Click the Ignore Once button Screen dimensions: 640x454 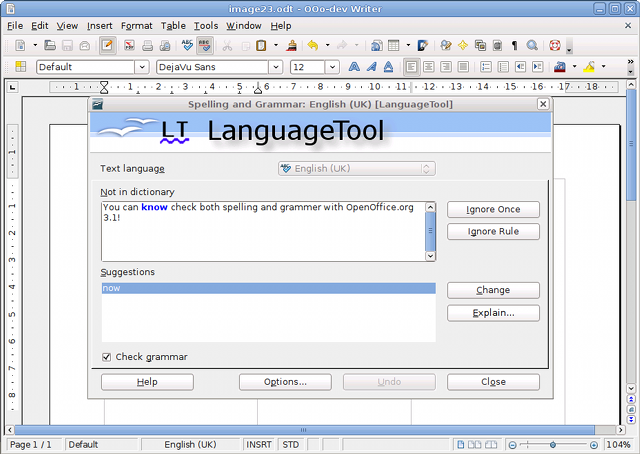point(493,210)
